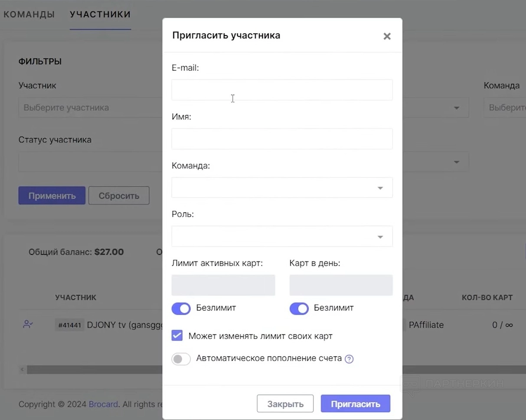The width and height of the screenshot is (526, 420).
Task: Click the Закрыть button
Action: pyautogui.click(x=285, y=404)
